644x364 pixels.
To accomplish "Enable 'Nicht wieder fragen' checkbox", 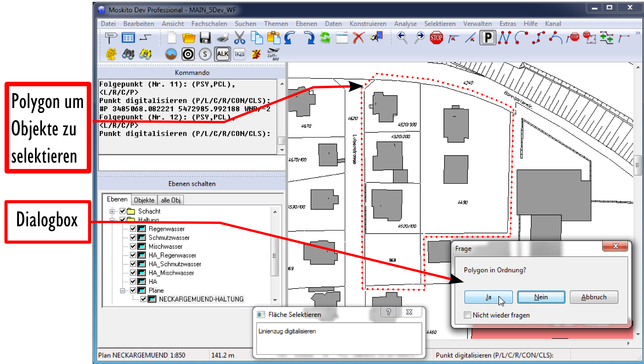I will click(x=467, y=315).
